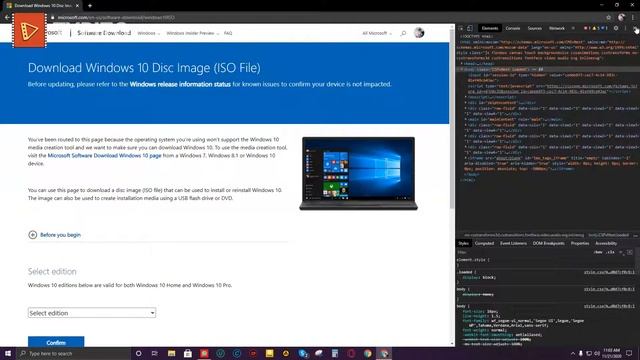Open Microsoft Software Download Windows 10 page link
The height and width of the screenshot is (360, 640).
pos(104,156)
